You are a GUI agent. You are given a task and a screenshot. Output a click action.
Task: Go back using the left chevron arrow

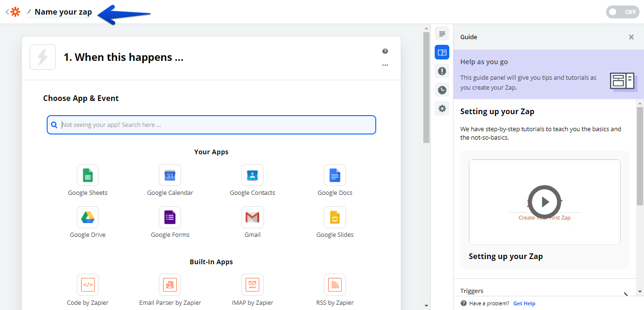7,12
